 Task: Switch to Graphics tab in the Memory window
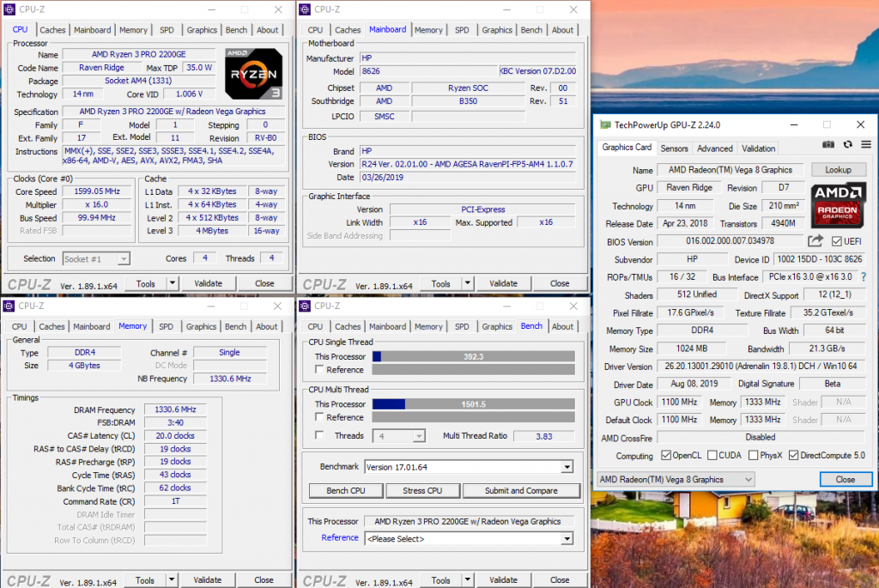(201, 326)
